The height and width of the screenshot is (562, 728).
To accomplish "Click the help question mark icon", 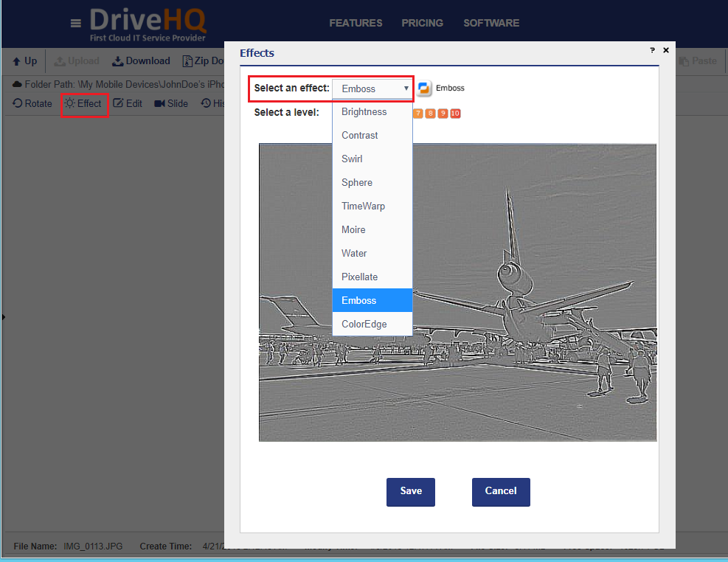I will [x=652, y=50].
